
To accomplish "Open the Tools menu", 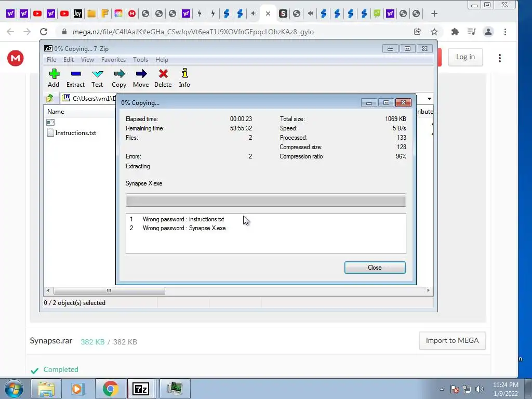I will (140, 60).
